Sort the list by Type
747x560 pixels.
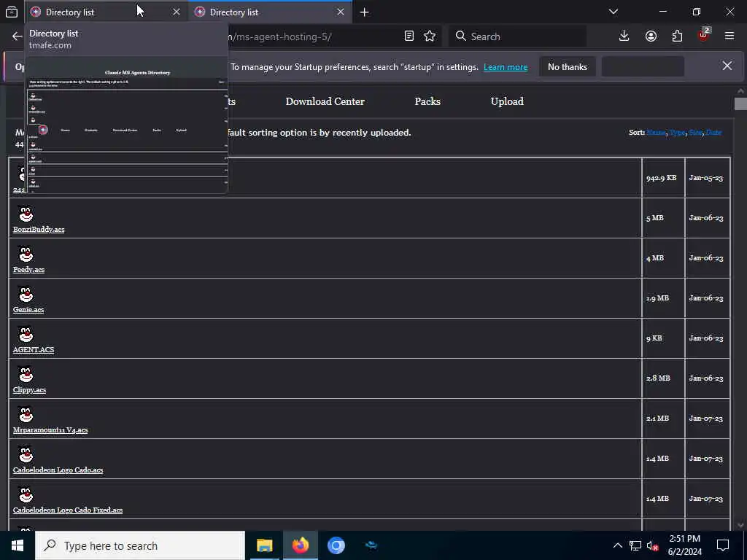click(x=677, y=133)
